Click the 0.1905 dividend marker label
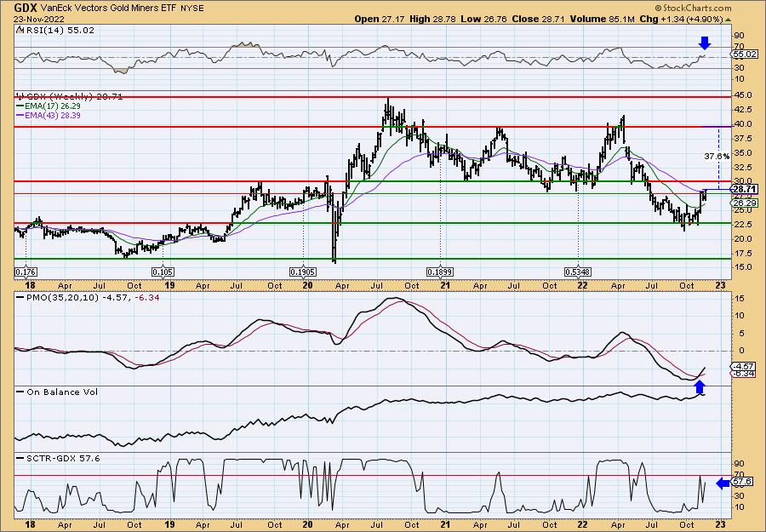 [302, 272]
